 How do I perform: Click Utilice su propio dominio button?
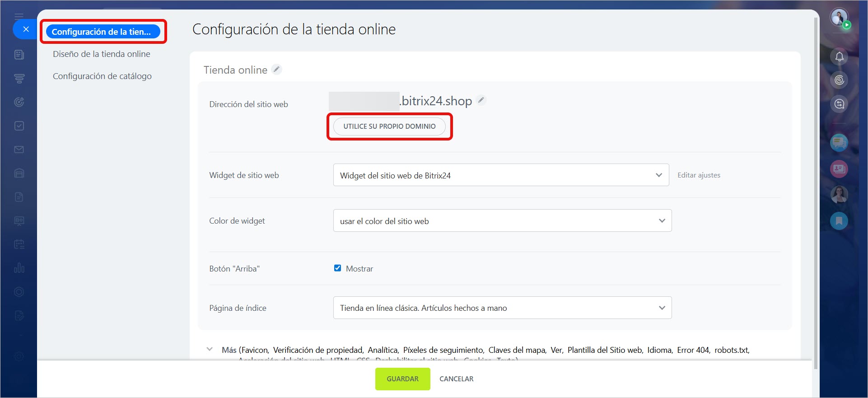point(389,126)
